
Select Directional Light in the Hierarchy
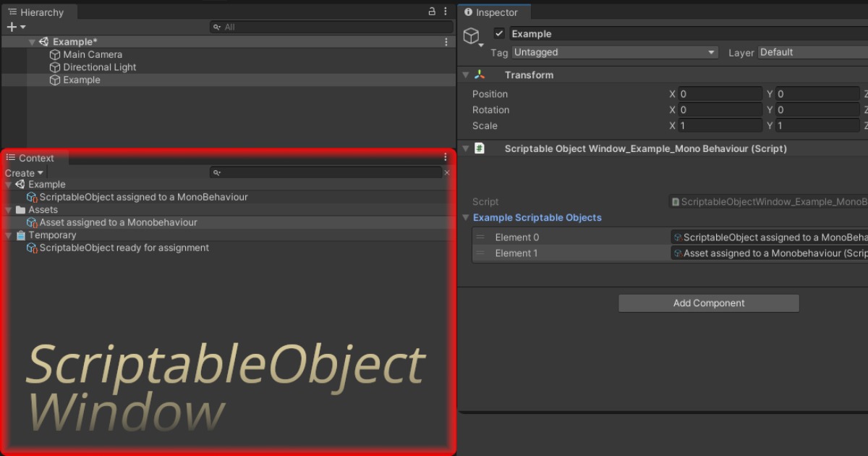(99, 67)
